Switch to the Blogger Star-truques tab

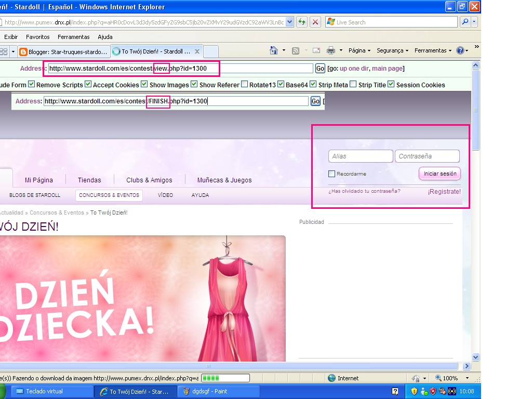(64, 52)
